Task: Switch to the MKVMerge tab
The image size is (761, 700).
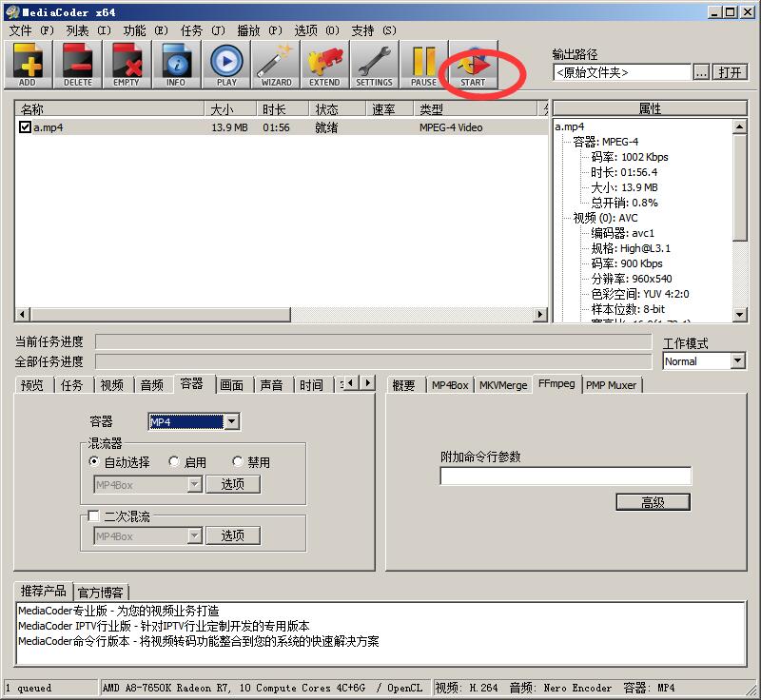Action: [503, 385]
